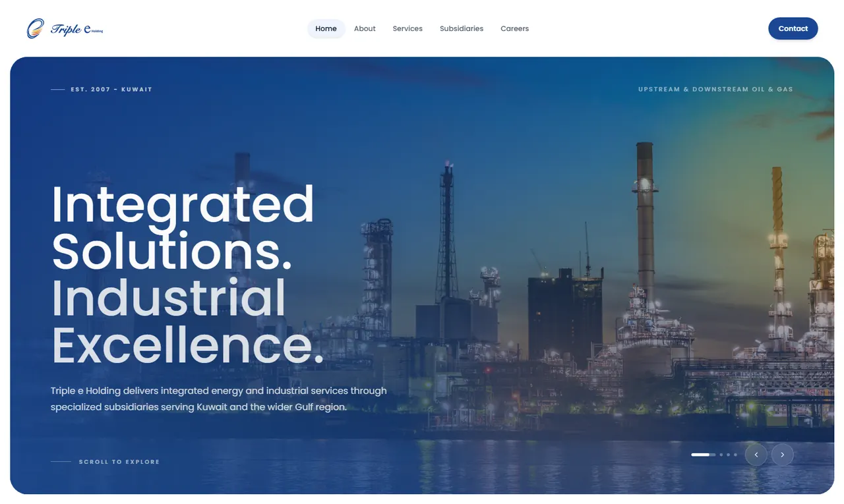This screenshot has height=504, width=844.
Task: Go to the Subsidiaries section
Action: click(462, 28)
